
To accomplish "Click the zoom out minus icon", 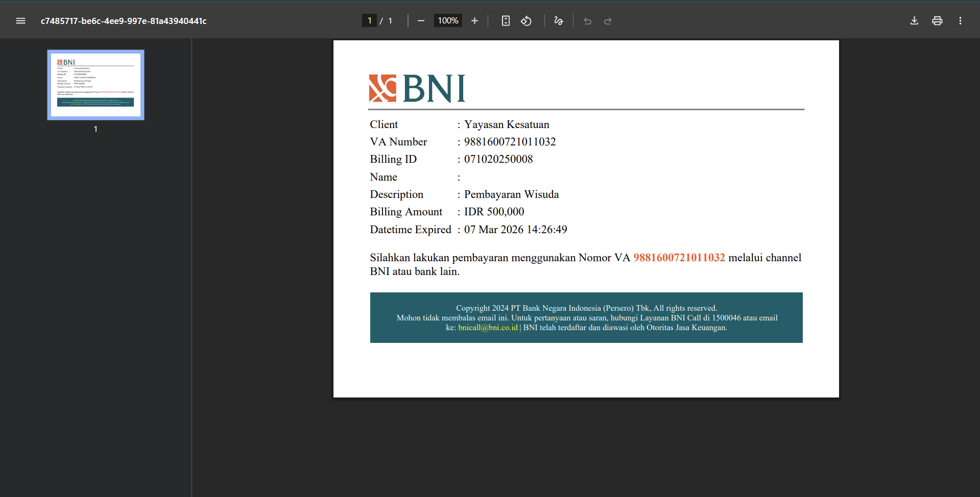I will pos(421,21).
